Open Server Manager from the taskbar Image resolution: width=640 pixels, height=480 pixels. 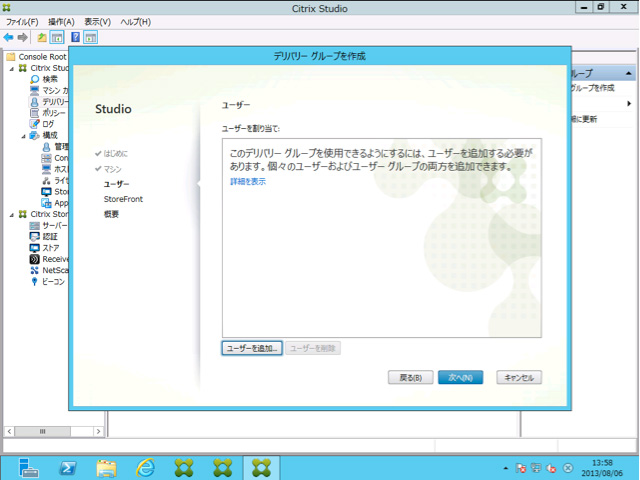coord(28,468)
